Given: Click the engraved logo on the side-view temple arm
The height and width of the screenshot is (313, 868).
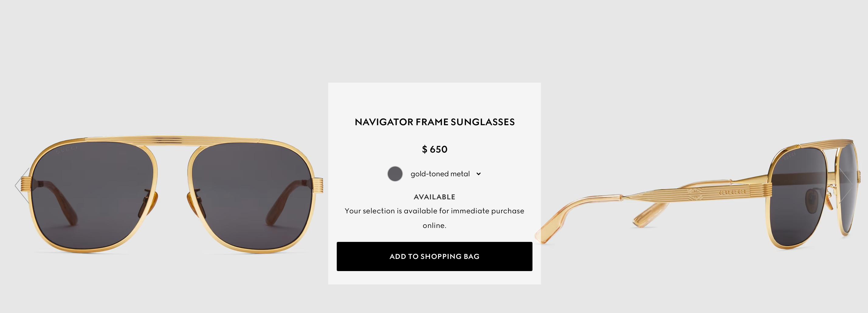Looking at the screenshot, I should pyautogui.click(x=732, y=192).
